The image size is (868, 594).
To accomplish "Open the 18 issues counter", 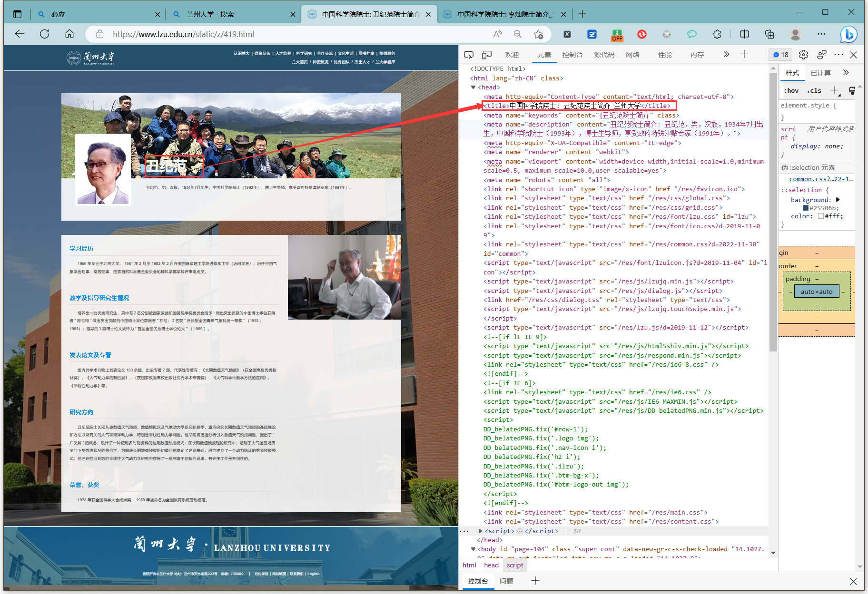I will 781,55.
